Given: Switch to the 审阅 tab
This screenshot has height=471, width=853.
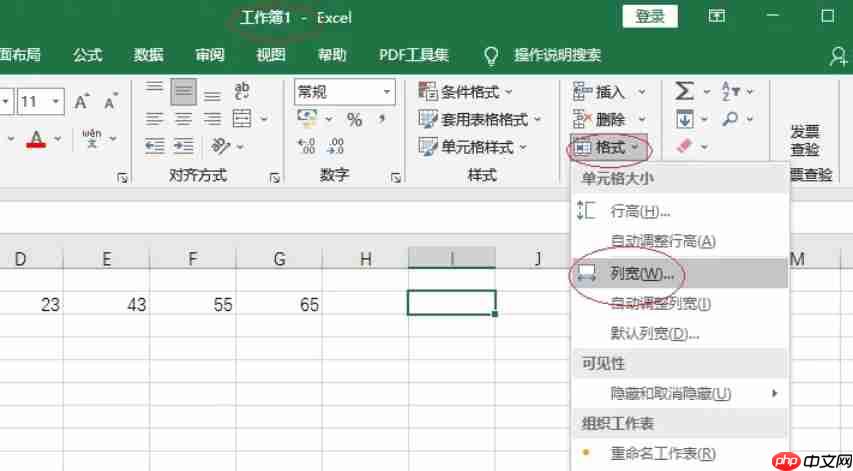Looking at the screenshot, I should click(x=210, y=55).
